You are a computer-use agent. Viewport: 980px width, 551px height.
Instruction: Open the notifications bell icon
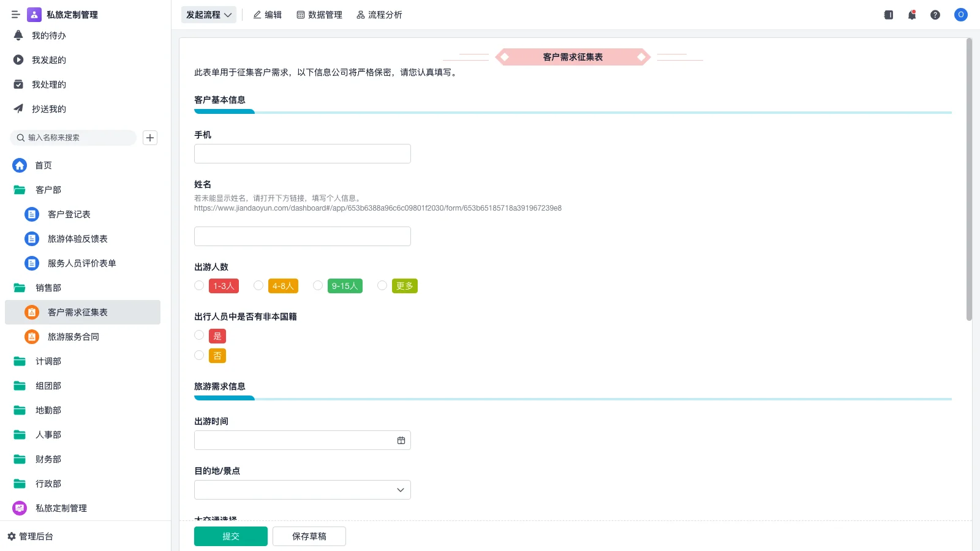(911, 15)
